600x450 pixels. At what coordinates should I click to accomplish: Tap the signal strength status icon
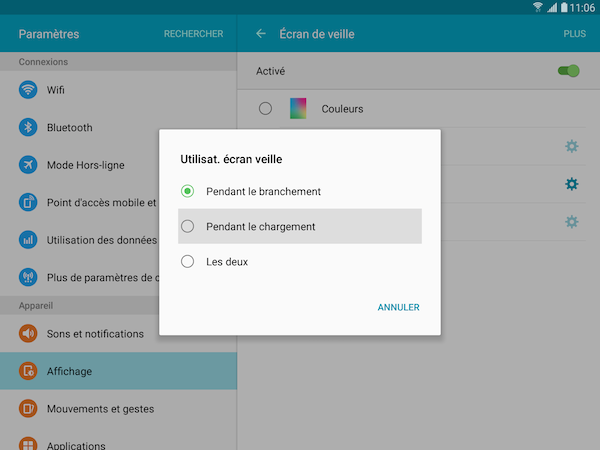click(552, 7)
